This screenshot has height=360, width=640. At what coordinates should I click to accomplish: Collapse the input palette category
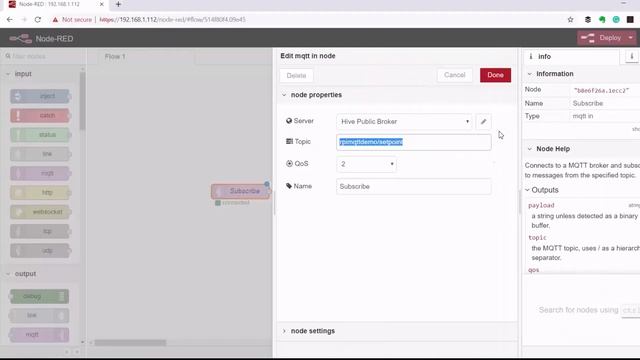[x=19, y=74]
